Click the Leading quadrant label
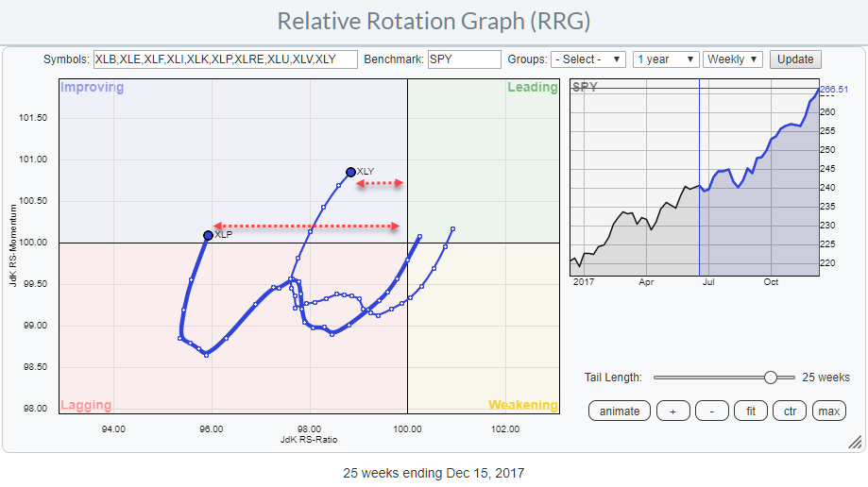Image resolution: width=868 pixels, height=487 pixels. point(533,88)
